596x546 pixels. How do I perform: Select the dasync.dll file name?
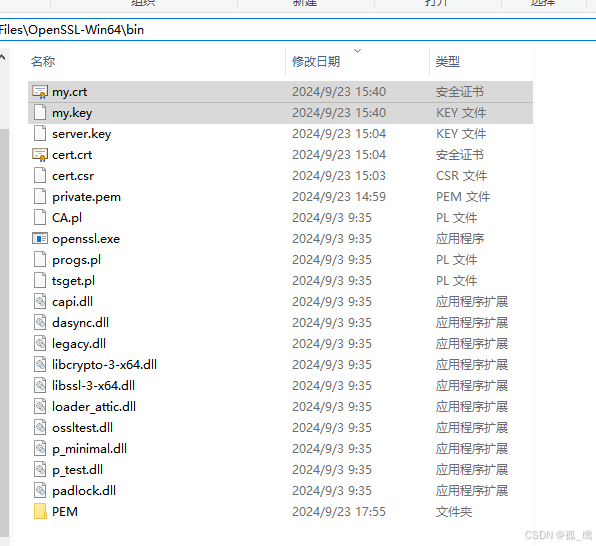click(x=81, y=323)
